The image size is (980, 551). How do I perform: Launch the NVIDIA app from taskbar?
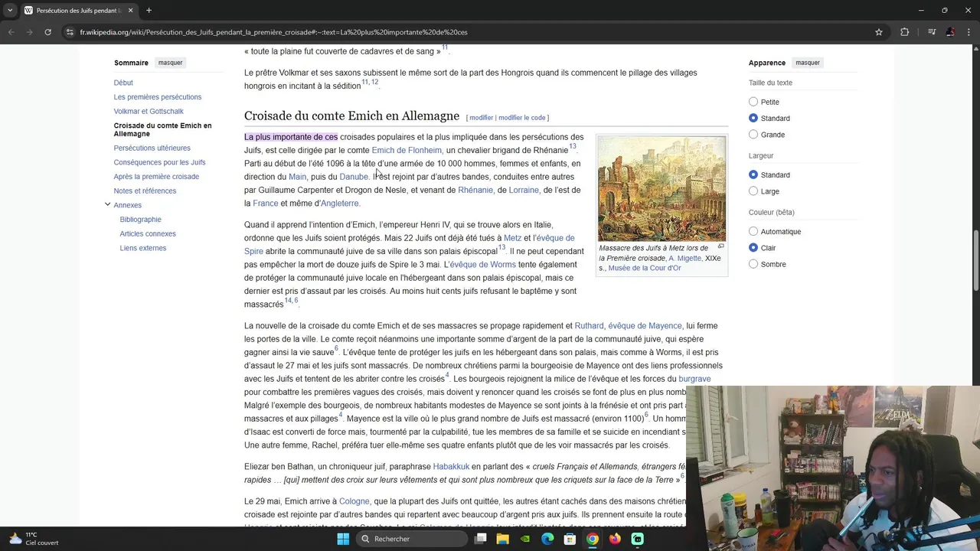(x=525, y=539)
